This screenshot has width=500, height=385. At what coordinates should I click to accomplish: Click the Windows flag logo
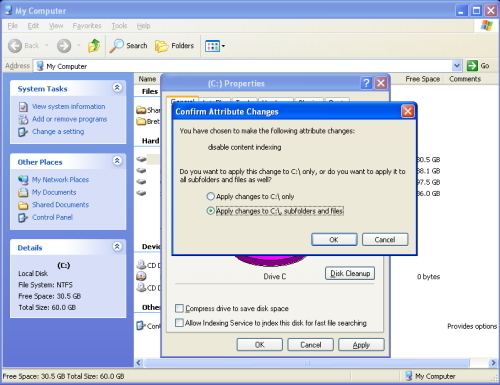click(x=486, y=26)
